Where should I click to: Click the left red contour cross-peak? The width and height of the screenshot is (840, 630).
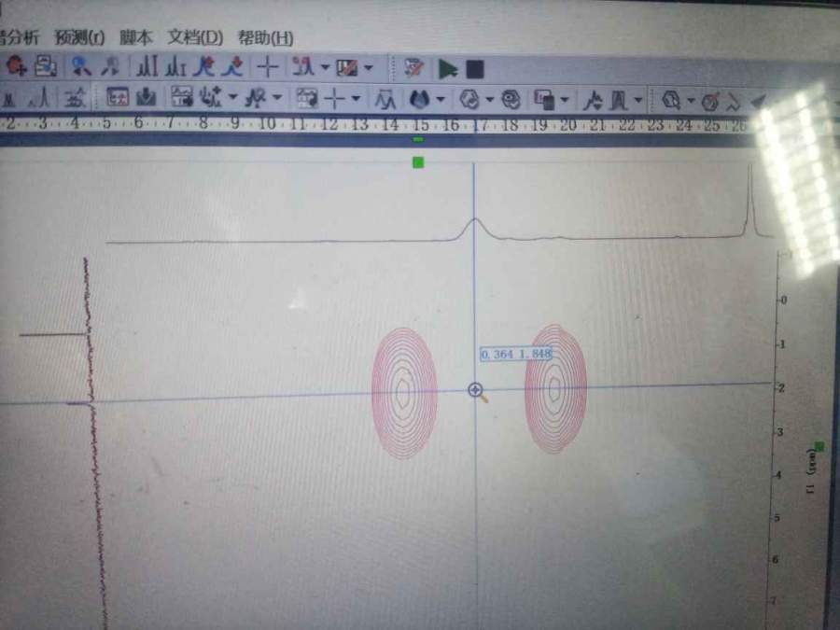pyautogui.click(x=404, y=393)
